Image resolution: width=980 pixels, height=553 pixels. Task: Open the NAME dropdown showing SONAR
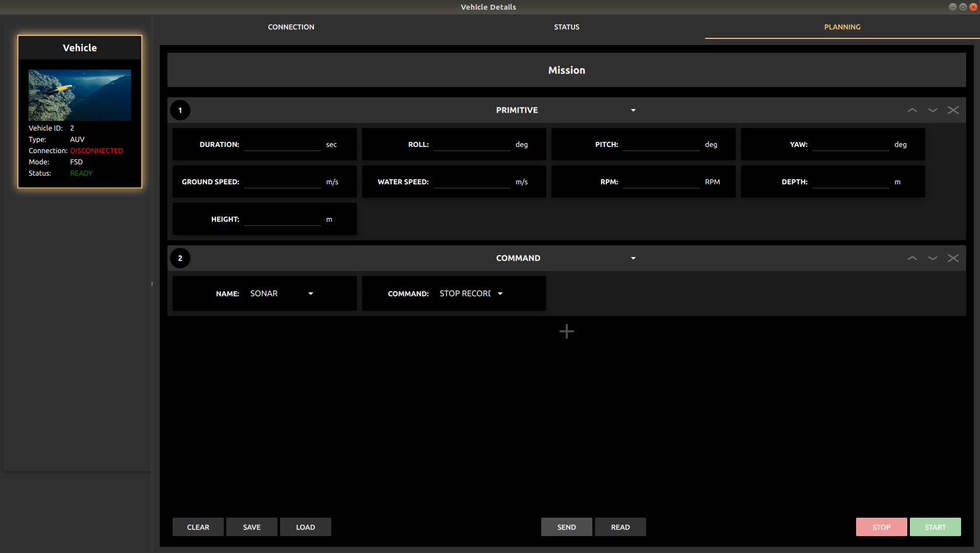click(282, 293)
